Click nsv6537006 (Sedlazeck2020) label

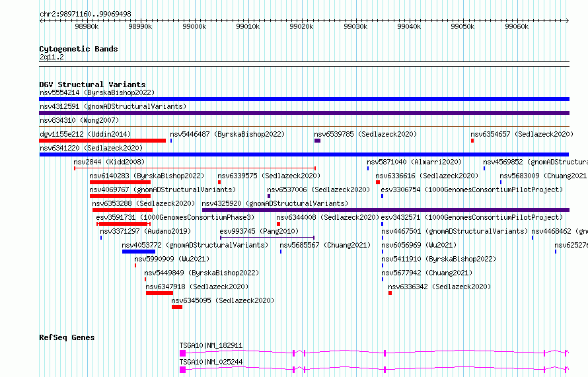point(318,189)
